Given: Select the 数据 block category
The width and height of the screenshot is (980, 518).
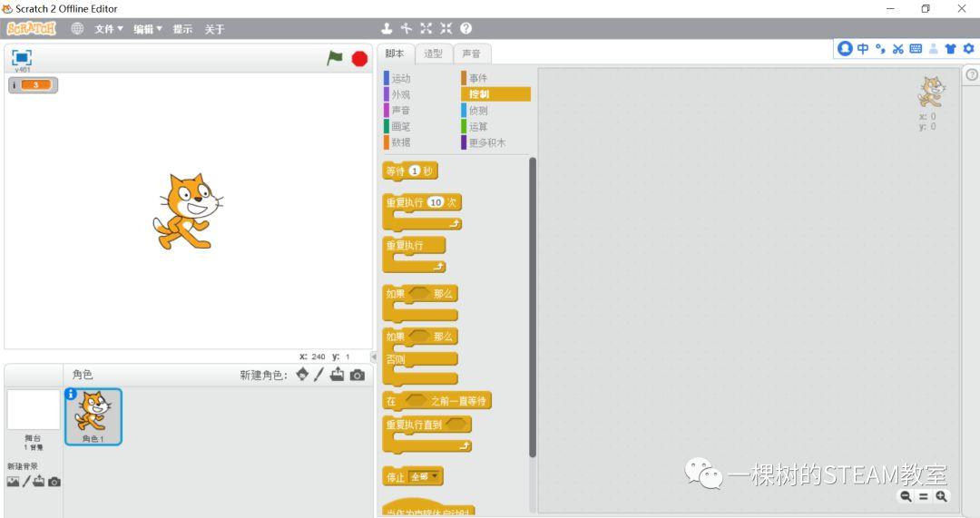Looking at the screenshot, I should click(x=397, y=142).
